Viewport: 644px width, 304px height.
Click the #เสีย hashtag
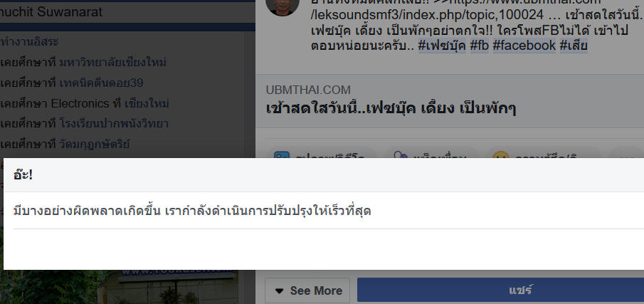coord(574,45)
